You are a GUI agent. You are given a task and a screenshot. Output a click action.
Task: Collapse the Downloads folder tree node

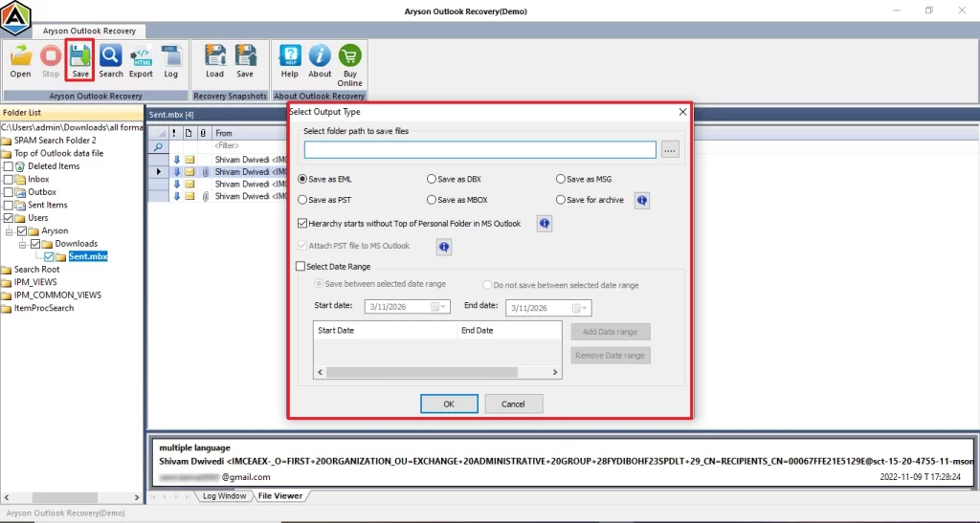[23, 244]
